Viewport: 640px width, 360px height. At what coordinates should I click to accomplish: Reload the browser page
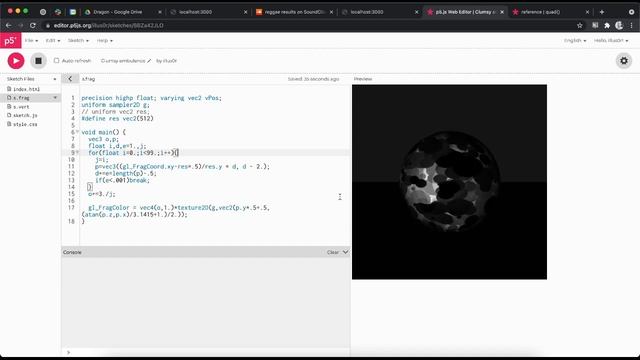click(33, 25)
